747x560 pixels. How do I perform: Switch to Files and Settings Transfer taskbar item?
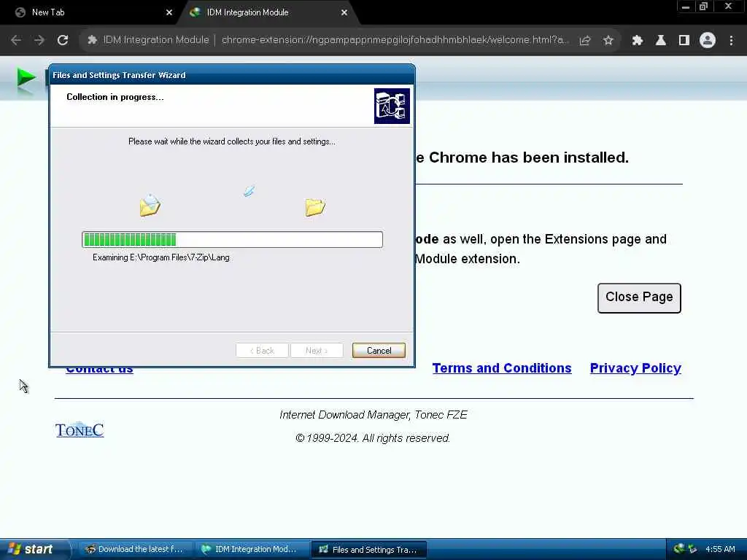click(368, 550)
